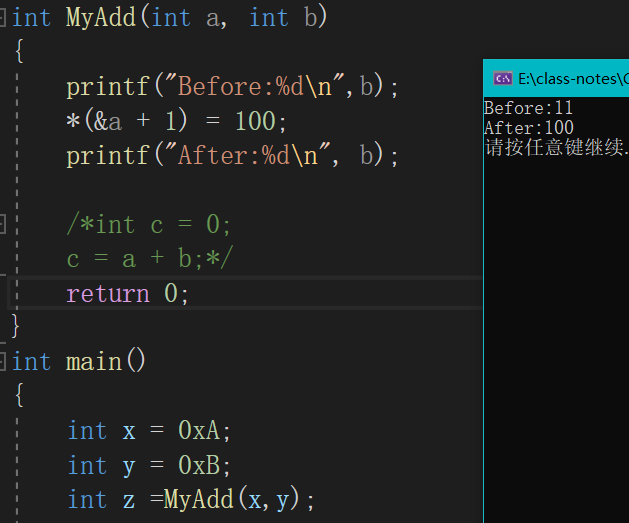The width and height of the screenshot is (629, 523).
Task: Place cursor on printf("Before:%d\n",b) line
Action: 232,87
